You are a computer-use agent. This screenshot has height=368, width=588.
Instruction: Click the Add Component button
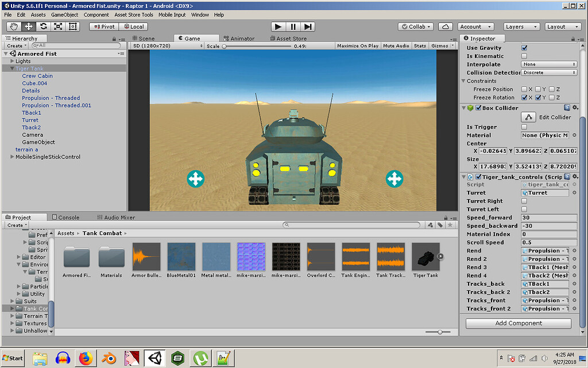coord(518,323)
